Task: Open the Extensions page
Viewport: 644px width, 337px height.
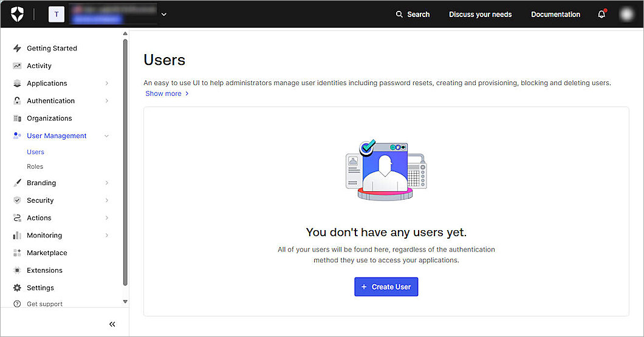Action: (45, 270)
